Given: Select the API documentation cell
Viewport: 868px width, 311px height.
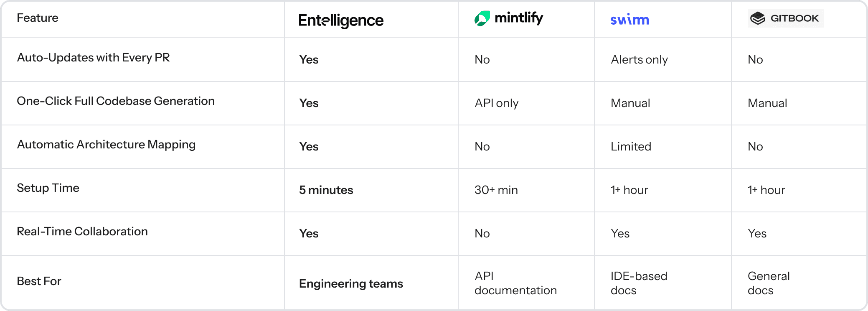Looking at the screenshot, I should point(515,283).
